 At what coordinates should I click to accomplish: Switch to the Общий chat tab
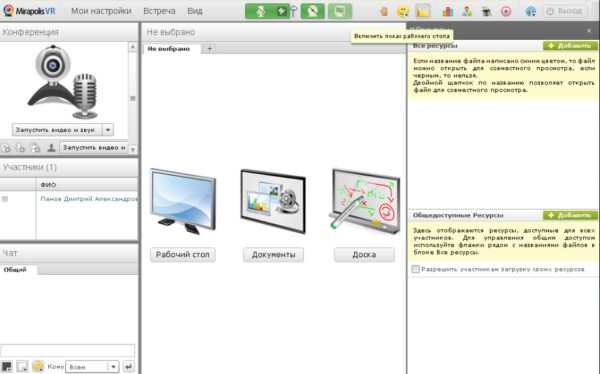coord(15,269)
